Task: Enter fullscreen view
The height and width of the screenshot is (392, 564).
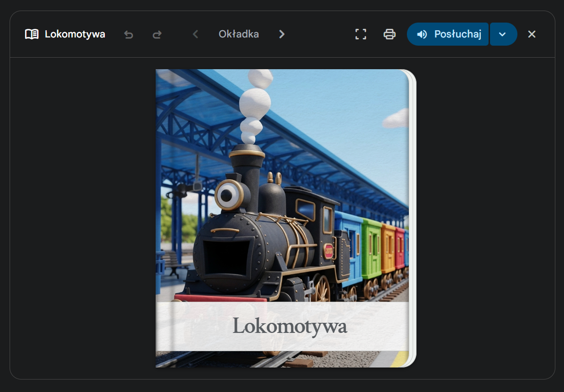Action: point(361,34)
